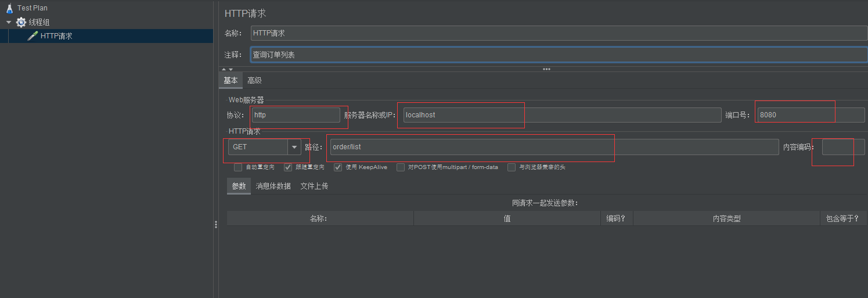Click the 服务器名称或IP field containing localhost
Screen dimensions: 868x298
[x=562, y=115]
